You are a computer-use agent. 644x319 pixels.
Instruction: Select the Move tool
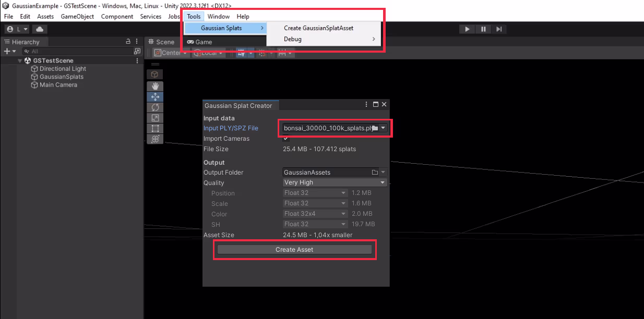point(154,96)
